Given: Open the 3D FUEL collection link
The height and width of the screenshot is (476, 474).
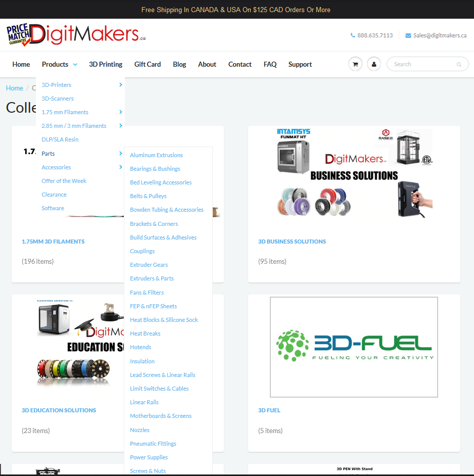Looking at the screenshot, I should tap(269, 410).
